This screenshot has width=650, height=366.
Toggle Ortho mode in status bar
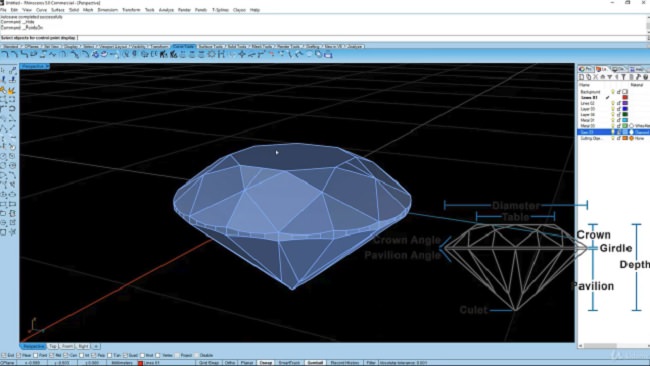(230, 363)
